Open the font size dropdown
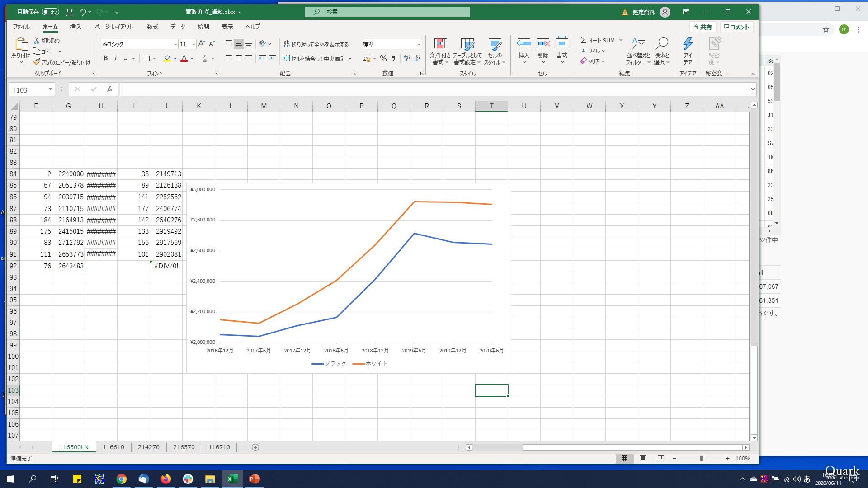This screenshot has height=488, width=868. click(193, 44)
